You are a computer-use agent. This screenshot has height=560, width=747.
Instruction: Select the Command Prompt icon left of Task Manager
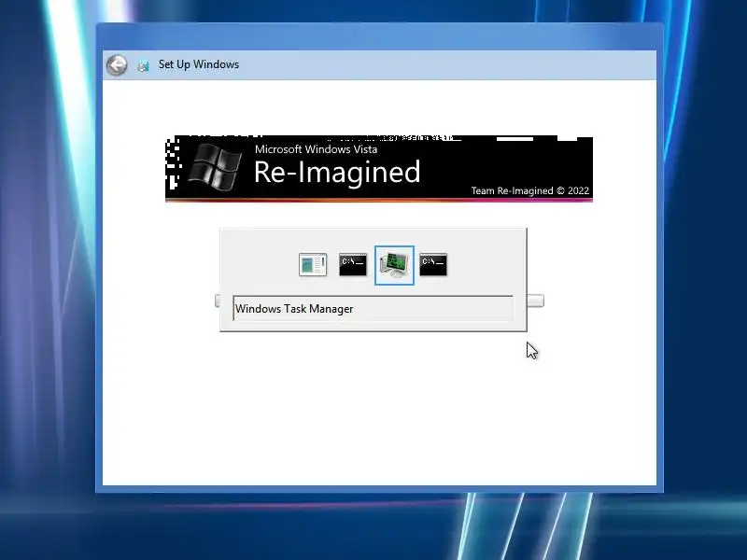click(x=353, y=265)
